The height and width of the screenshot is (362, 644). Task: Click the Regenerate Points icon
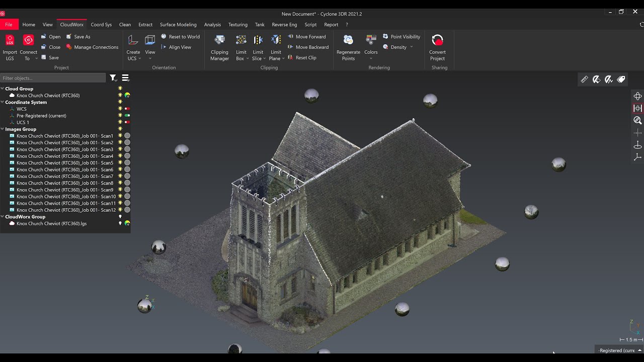click(348, 40)
